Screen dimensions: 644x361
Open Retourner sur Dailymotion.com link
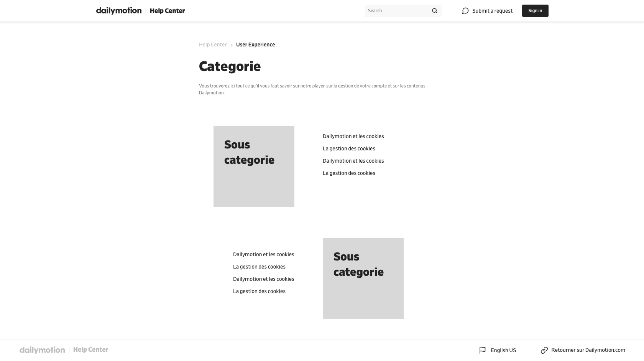(588, 350)
